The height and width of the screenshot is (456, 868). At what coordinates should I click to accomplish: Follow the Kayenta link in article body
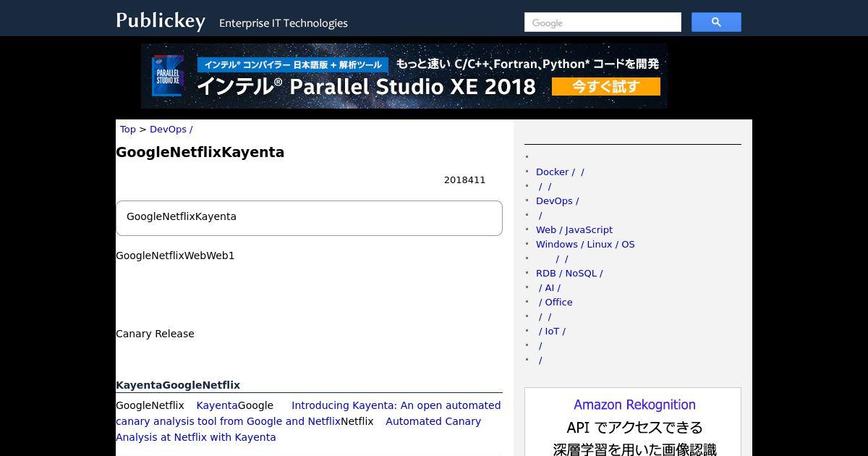click(217, 405)
